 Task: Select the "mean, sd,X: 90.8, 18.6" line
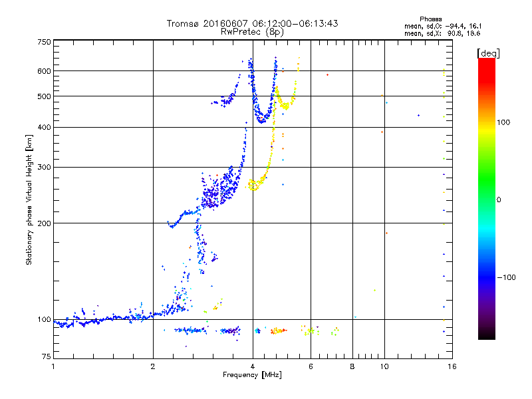click(442, 33)
